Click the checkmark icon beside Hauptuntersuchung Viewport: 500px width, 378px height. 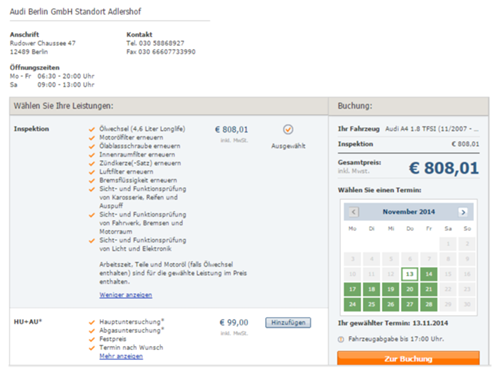click(x=92, y=322)
